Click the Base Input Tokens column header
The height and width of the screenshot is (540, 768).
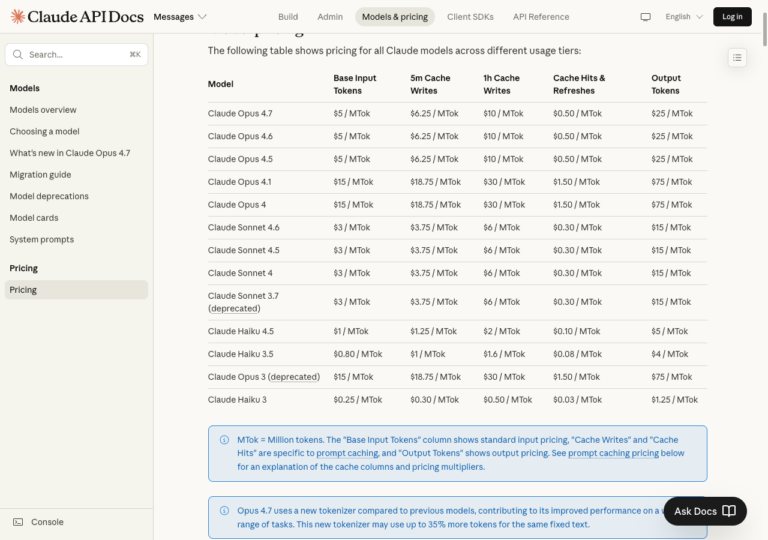355,84
